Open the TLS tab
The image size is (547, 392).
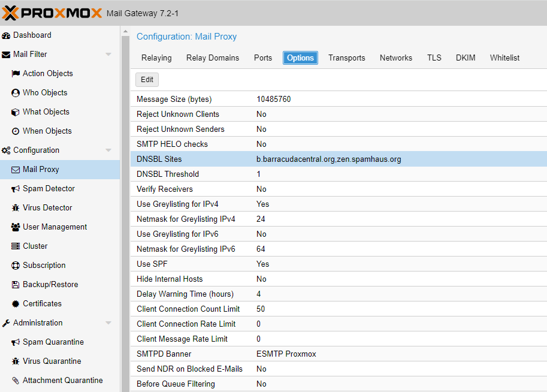click(434, 58)
